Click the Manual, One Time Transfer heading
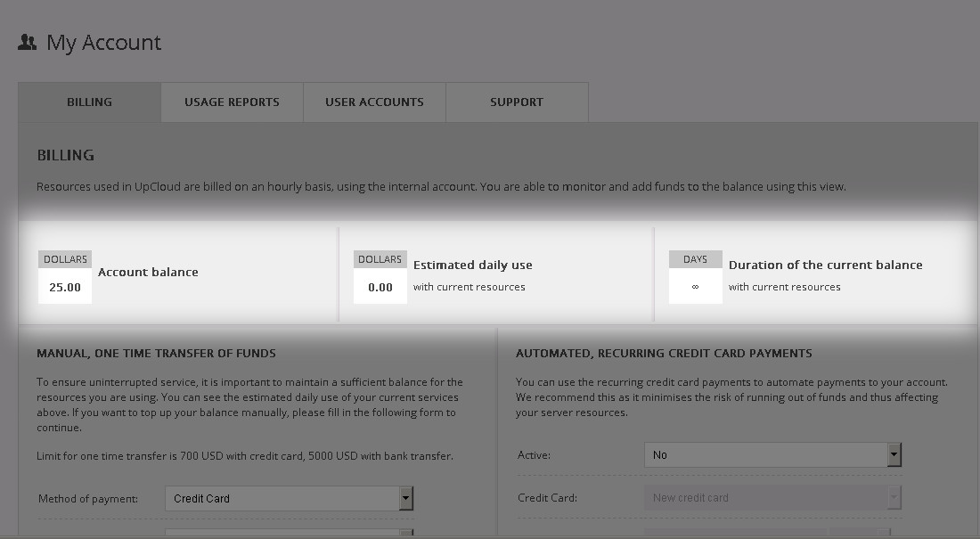980x539 pixels. tap(156, 354)
